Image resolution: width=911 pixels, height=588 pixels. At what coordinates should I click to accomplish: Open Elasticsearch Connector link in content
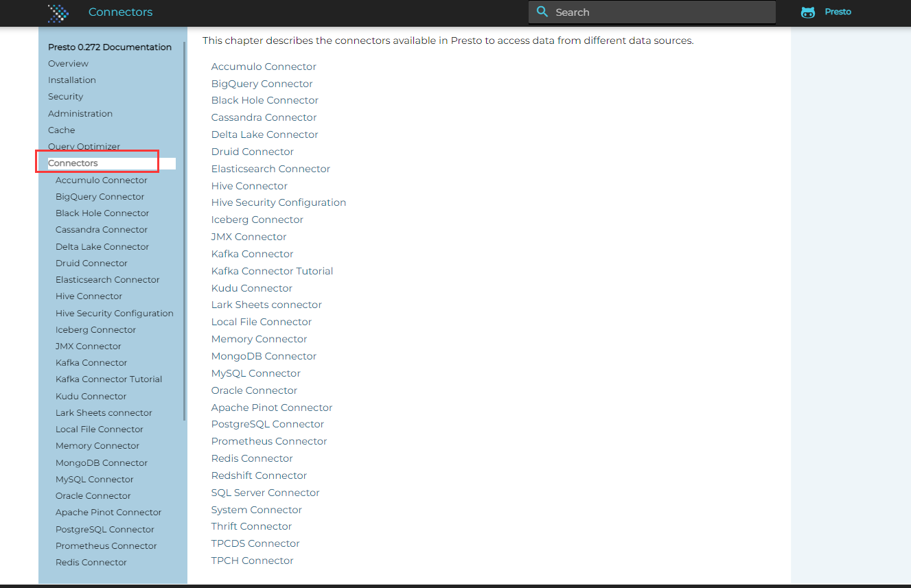pos(271,169)
